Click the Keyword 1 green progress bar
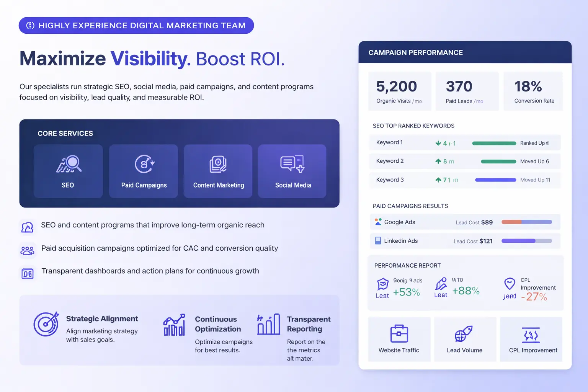Screen dimensions: 588x392 pos(494,143)
